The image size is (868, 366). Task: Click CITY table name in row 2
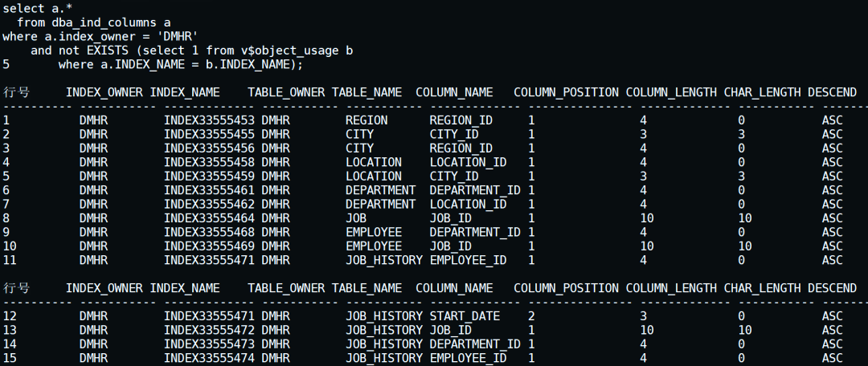click(x=360, y=134)
